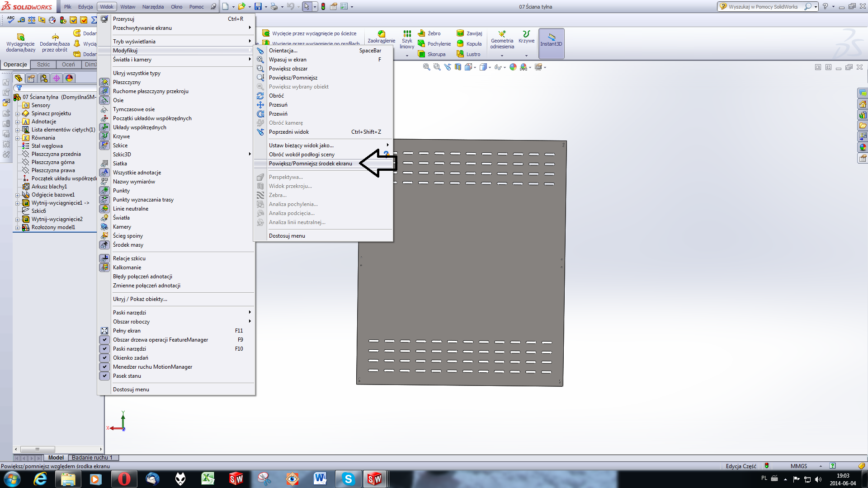Click the Windows Start button
The height and width of the screenshot is (488, 868).
(12, 479)
